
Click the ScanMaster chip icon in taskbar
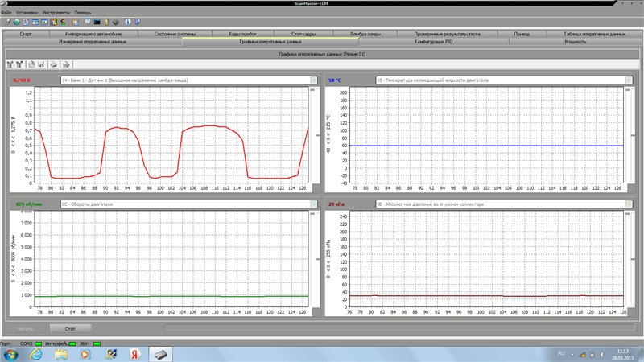pyautogui.click(x=160, y=354)
